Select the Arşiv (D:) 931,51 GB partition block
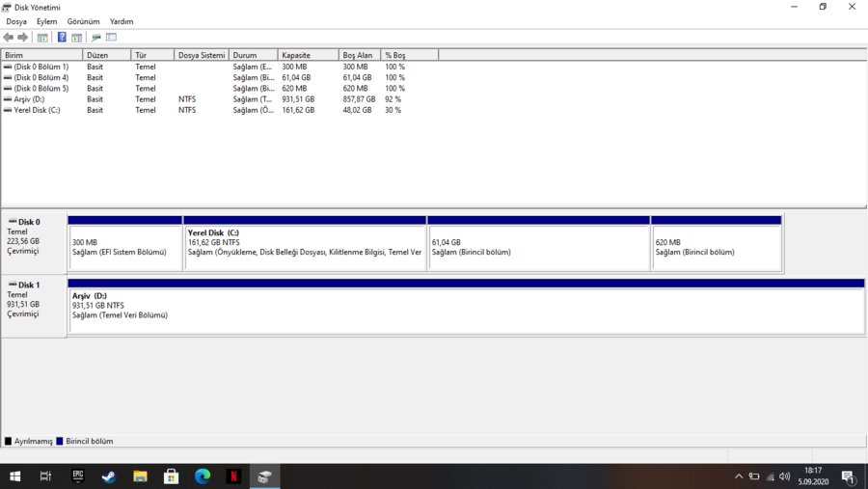Viewport: 868px width, 489px height. click(466, 307)
